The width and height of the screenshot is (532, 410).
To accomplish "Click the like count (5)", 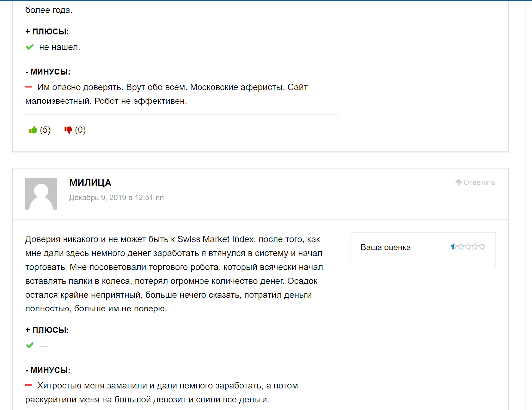I will tap(45, 130).
